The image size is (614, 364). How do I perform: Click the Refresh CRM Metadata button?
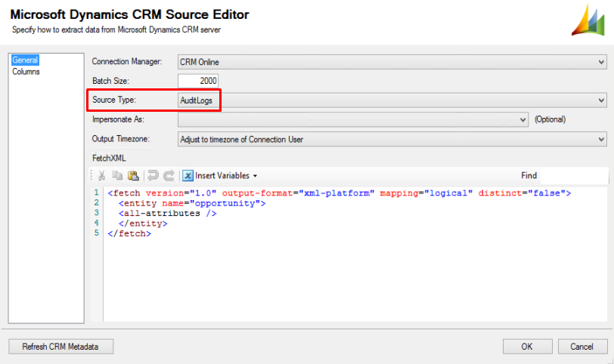60,347
